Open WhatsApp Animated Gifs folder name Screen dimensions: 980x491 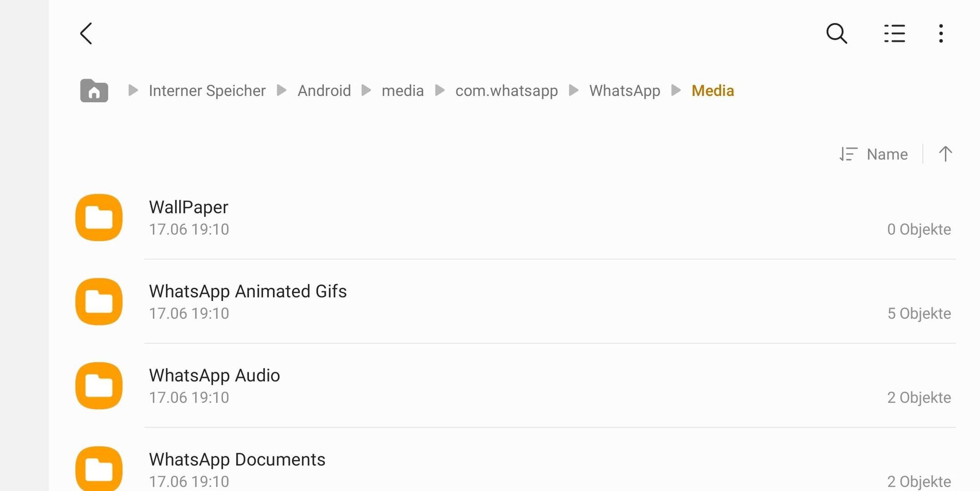pos(247,291)
